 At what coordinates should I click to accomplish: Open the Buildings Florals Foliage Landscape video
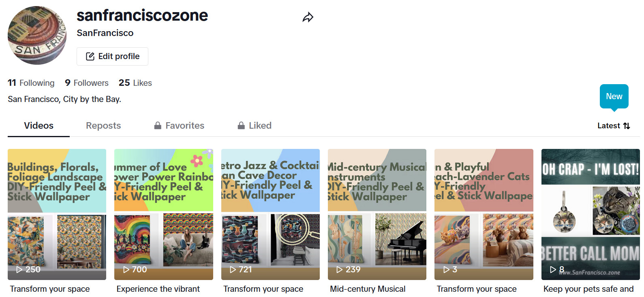[x=57, y=214]
